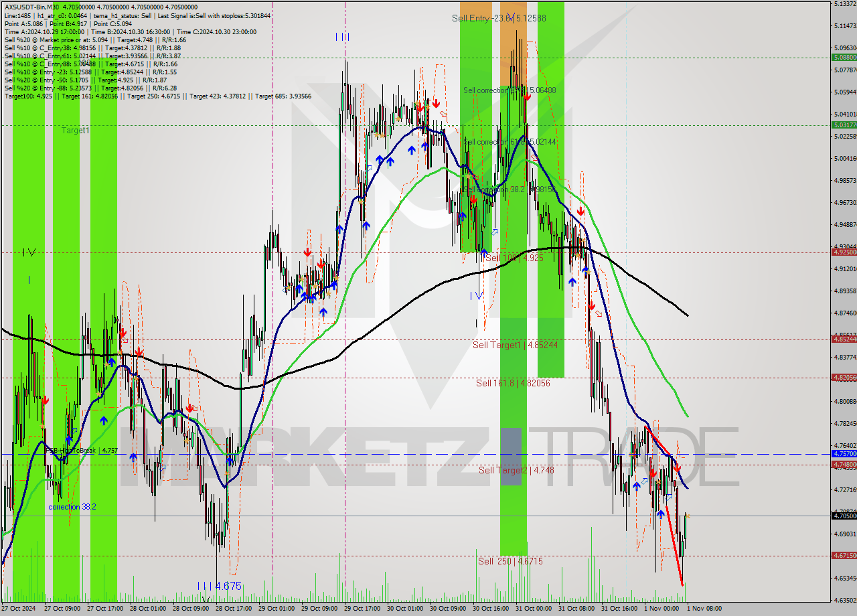The image size is (857, 616).
Task: Click the green 5.0317 price tag
Action: click(x=844, y=125)
